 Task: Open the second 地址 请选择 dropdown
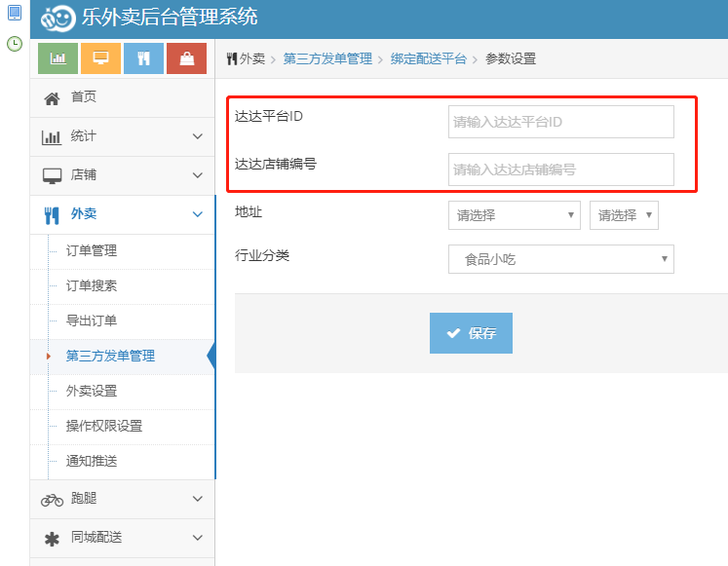(624, 215)
